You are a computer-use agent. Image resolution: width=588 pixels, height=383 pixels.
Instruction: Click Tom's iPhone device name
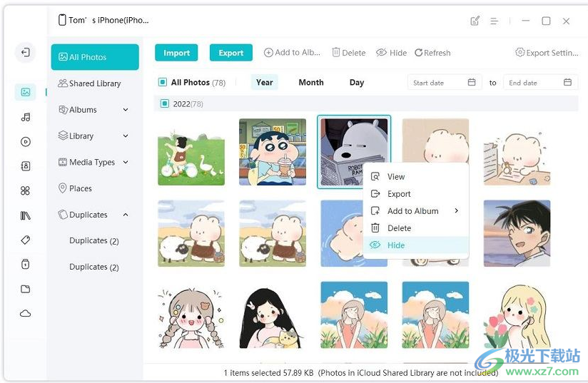[x=108, y=20]
